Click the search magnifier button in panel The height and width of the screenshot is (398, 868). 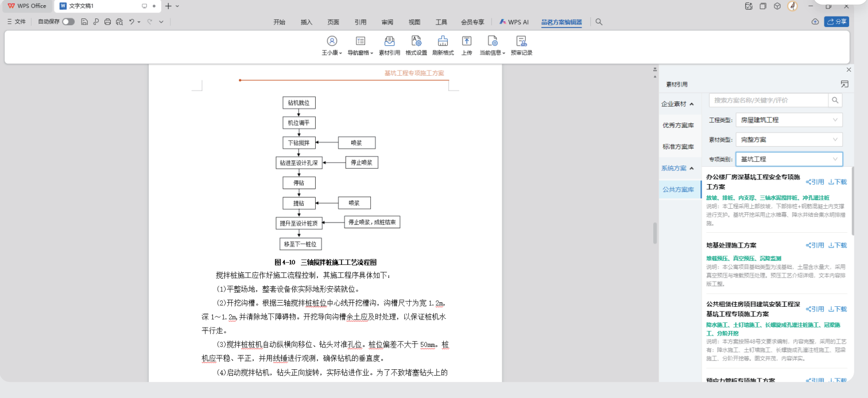(x=835, y=100)
